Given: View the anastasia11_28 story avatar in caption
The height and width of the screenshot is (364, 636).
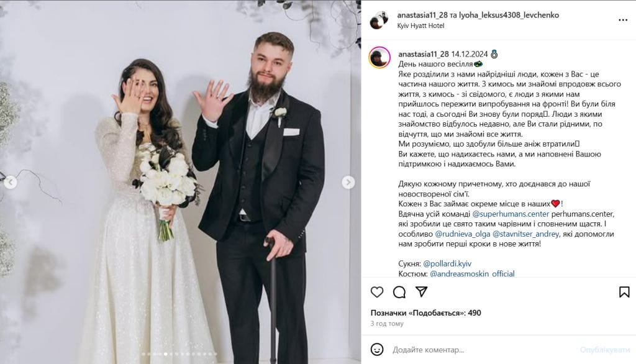Looking at the screenshot, I should coord(379,57).
